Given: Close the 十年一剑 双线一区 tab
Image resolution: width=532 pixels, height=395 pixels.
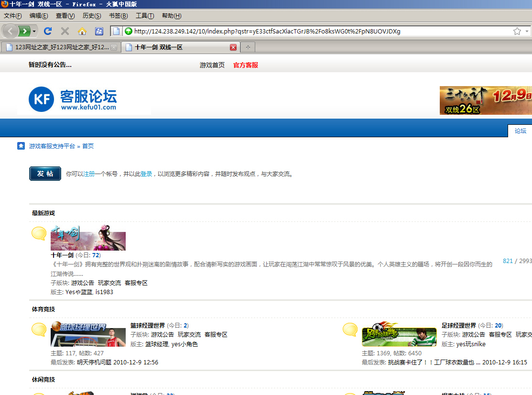Looking at the screenshot, I should pyautogui.click(x=233, y=47).
